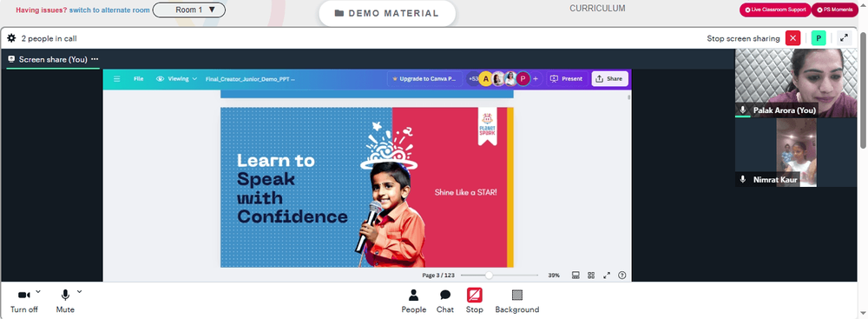Stop screen sharing from bottom bar

(x=475, y=302)
